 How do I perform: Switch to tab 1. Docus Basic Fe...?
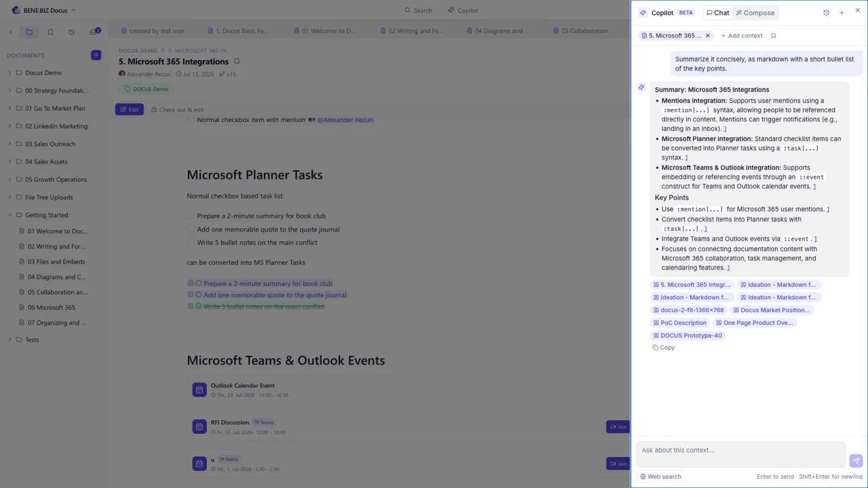[238, 31]
